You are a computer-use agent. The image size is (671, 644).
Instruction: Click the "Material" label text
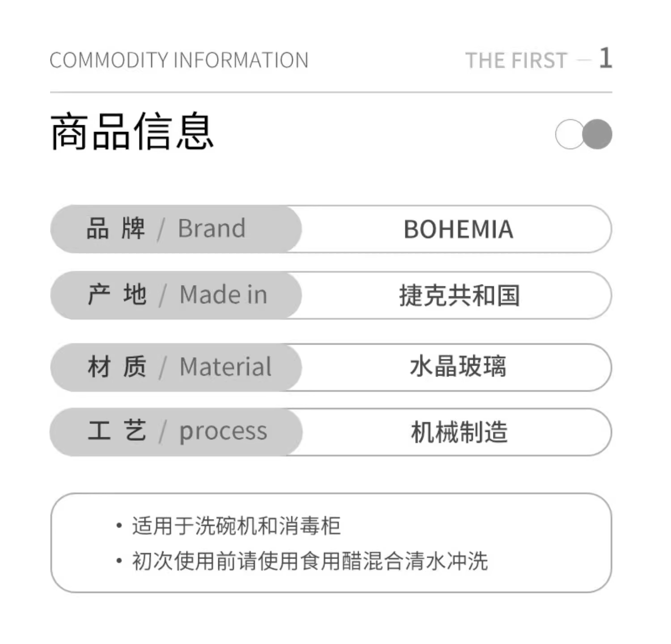[x=225, y=367]
